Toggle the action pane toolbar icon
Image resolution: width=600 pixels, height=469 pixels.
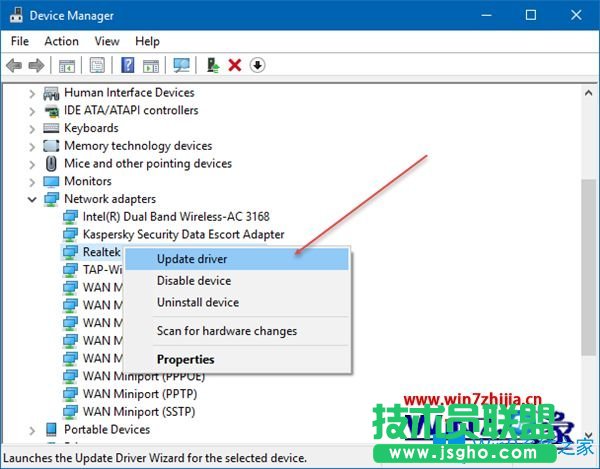[x=151, y=66]
